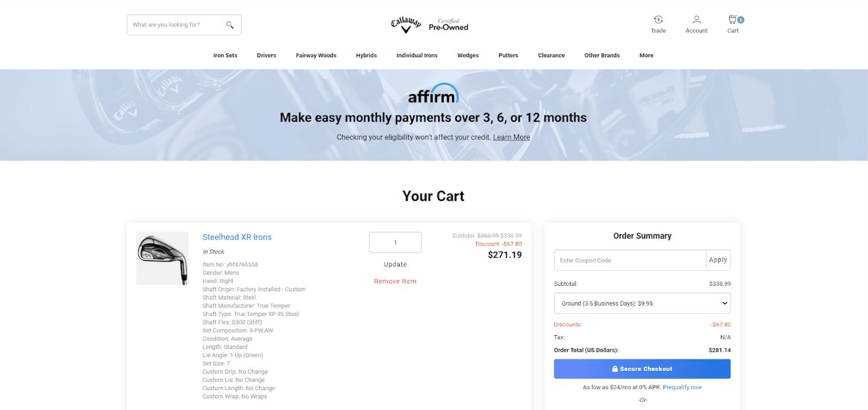The height and width of the screenshot is (410, 868).
Task: Click Update under quantity field
Action: click(395, 265)
